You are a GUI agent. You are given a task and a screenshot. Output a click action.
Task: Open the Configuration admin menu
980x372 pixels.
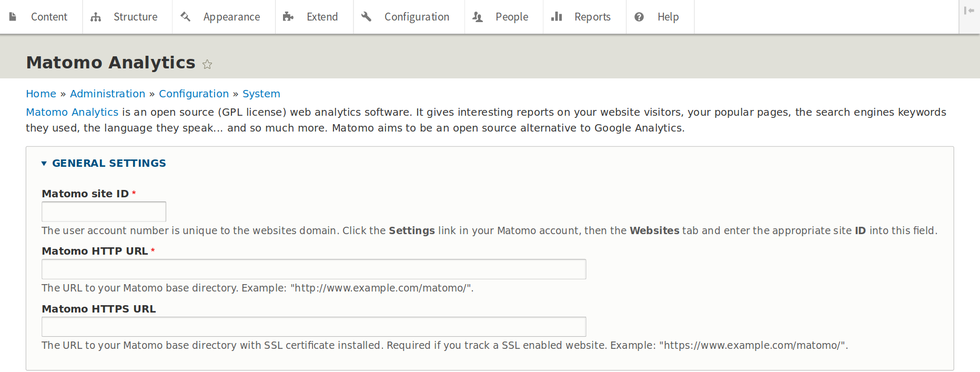[x=416, y=17]
